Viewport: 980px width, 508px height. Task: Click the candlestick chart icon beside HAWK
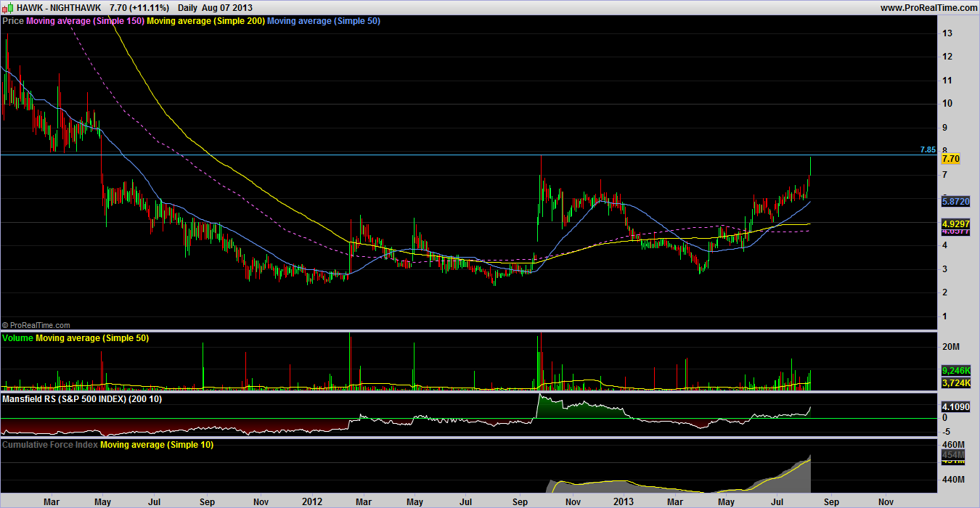7,7
